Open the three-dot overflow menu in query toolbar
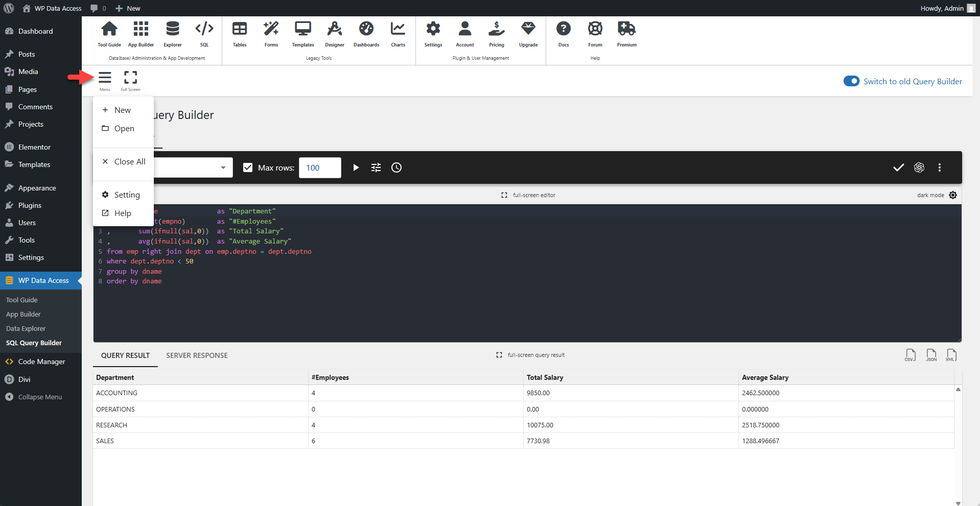 [940, 167]
